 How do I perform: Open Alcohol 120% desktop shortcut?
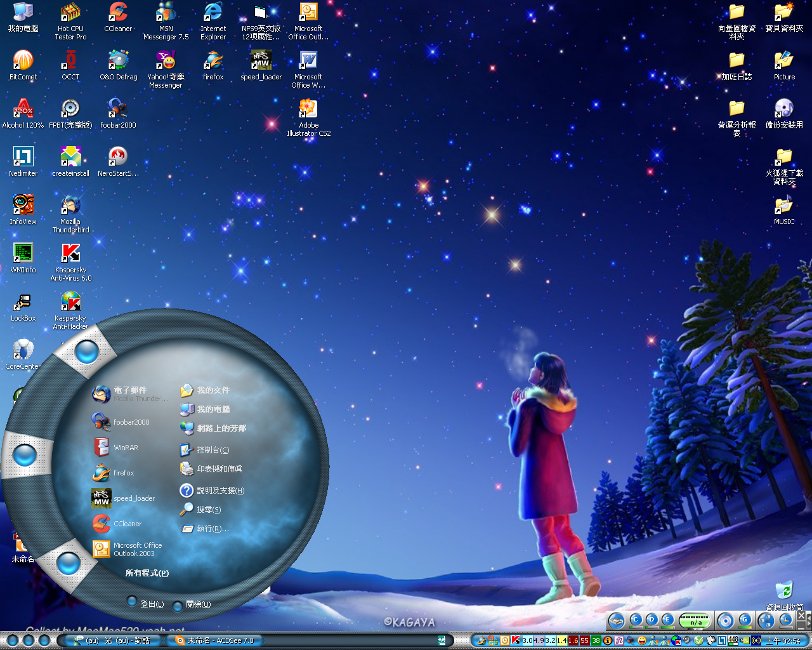(x=23, y=110)
